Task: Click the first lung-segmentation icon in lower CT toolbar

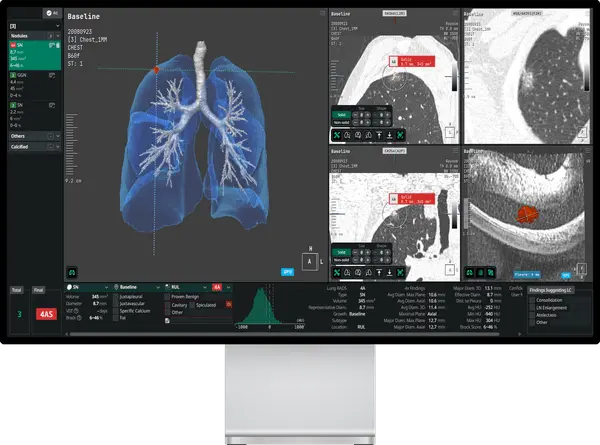Action: (x=347, y=272)
